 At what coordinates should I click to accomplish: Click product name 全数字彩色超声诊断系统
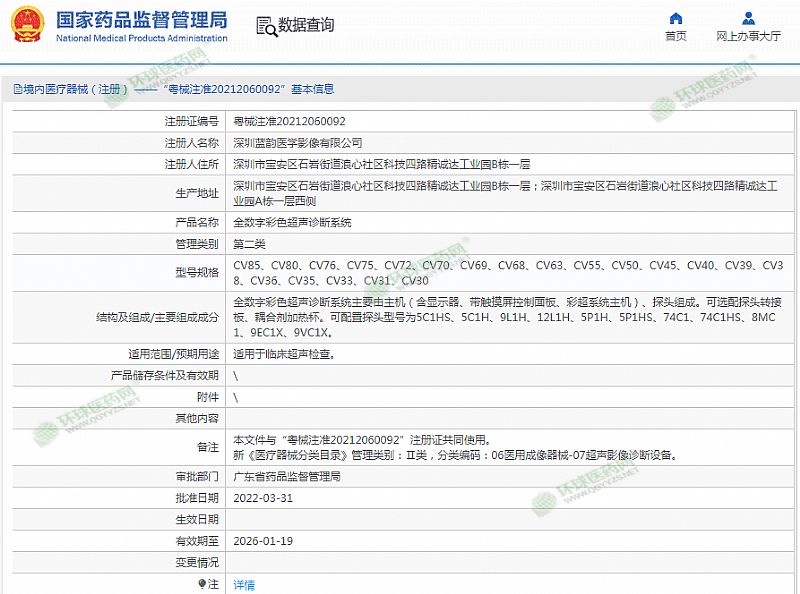pyautogui.click(x=292, y=222)
